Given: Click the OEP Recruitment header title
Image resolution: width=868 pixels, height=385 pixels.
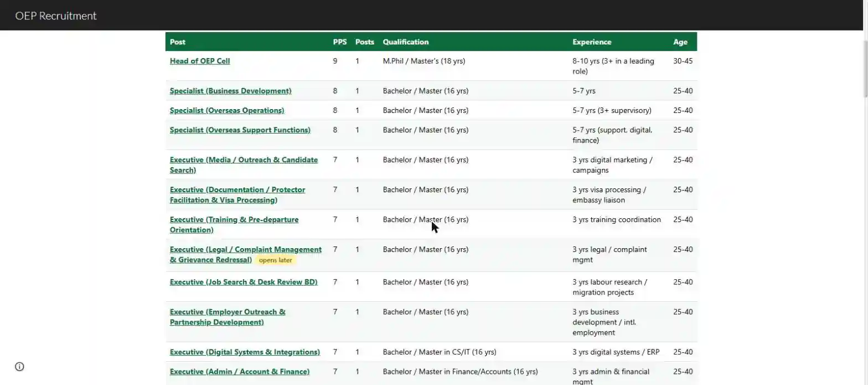Looking at the screenshot, I should [x=56, y=16].
